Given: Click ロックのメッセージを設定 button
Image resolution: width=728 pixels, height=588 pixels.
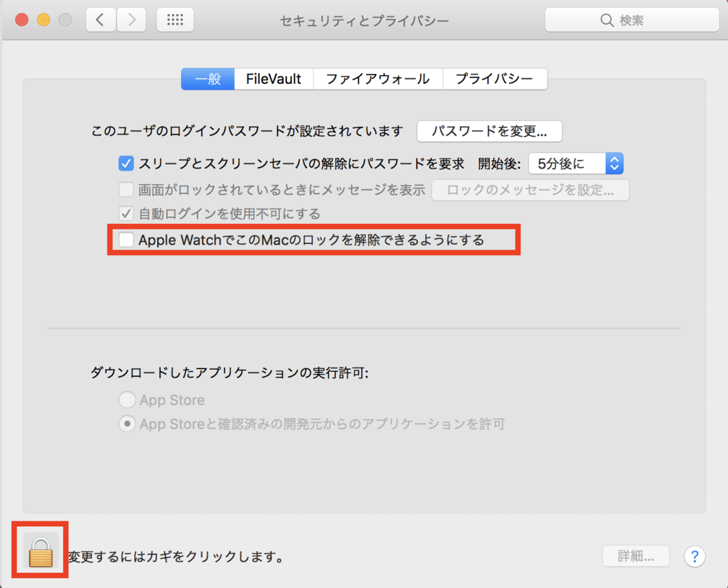Looking at the screenshot, I should pos(530,190).
